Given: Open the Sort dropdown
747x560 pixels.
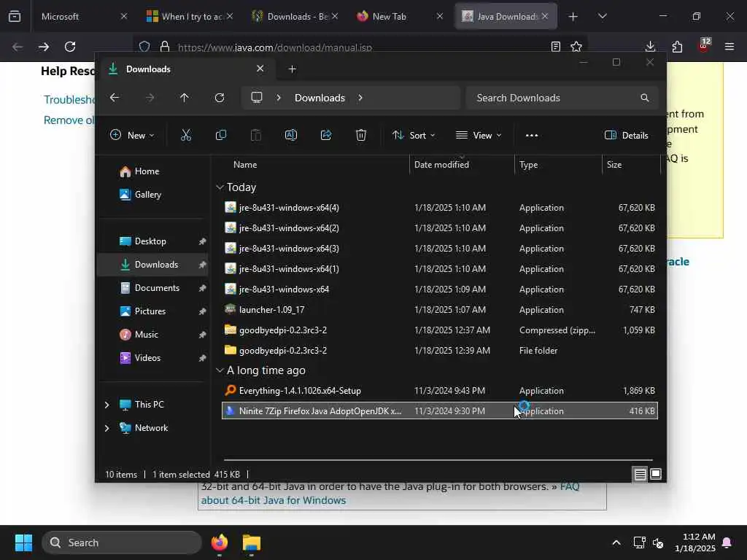Looking at the screenshot, I should [x=414, y=135].
